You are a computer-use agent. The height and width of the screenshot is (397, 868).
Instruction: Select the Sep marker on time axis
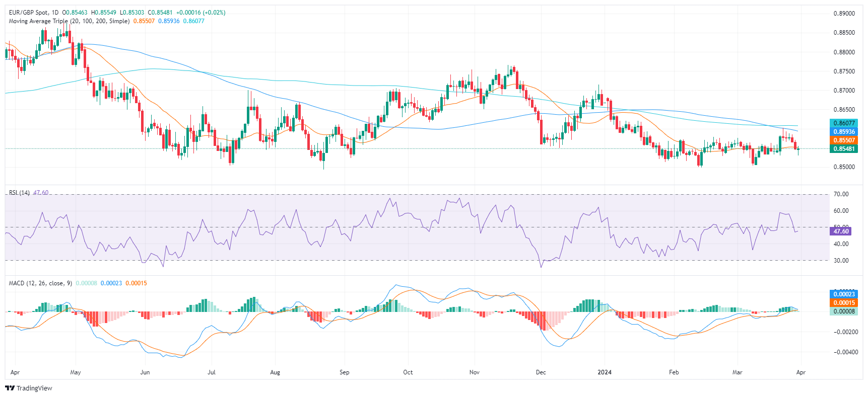pyautogui.click(x=344, y=372)
